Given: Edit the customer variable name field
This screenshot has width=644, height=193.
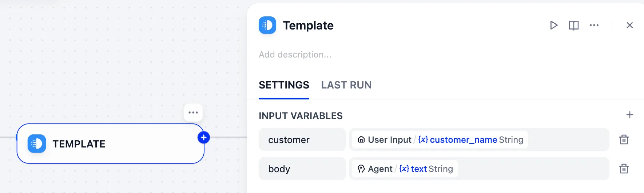Looking at the screenshot, I should 302,139.
